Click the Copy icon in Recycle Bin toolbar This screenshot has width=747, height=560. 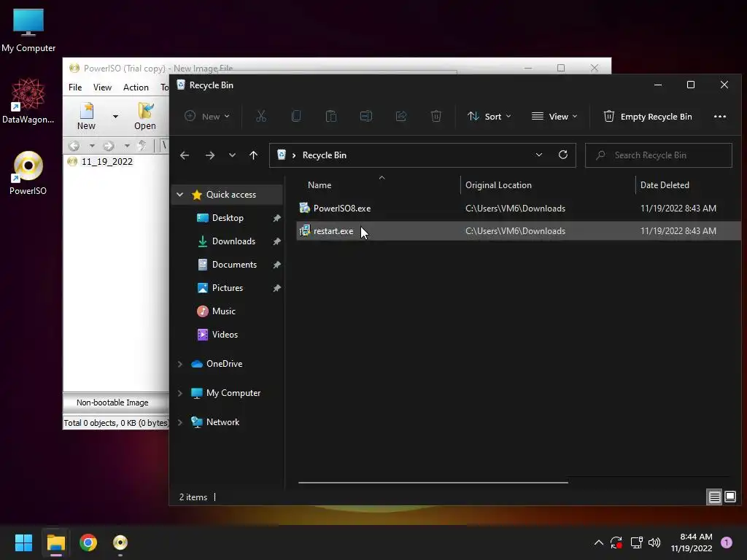296,116
